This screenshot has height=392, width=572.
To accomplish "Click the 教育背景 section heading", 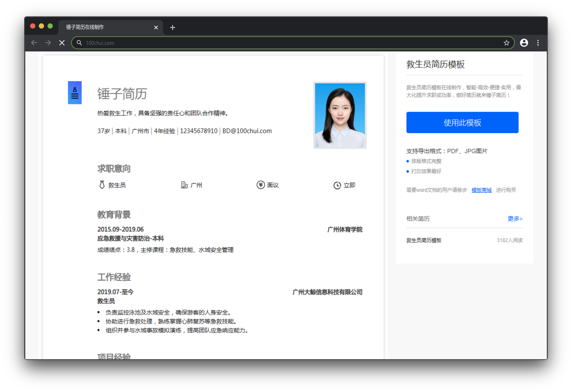I will [114, 215].
